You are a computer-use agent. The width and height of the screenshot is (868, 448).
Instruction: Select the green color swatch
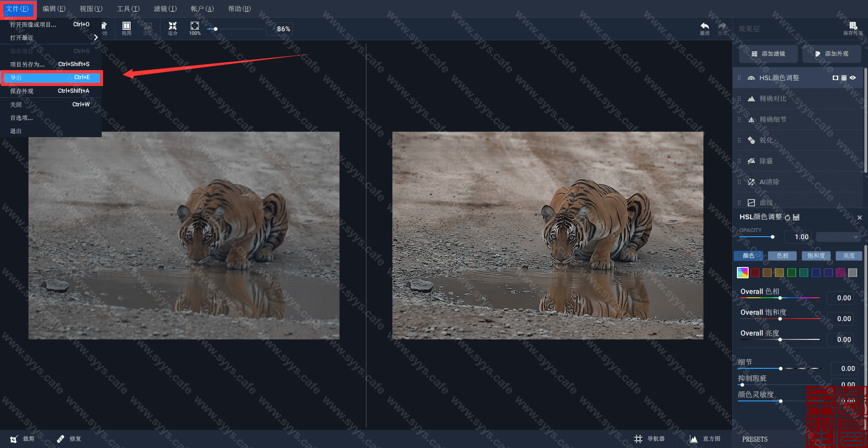coord(791,272)
